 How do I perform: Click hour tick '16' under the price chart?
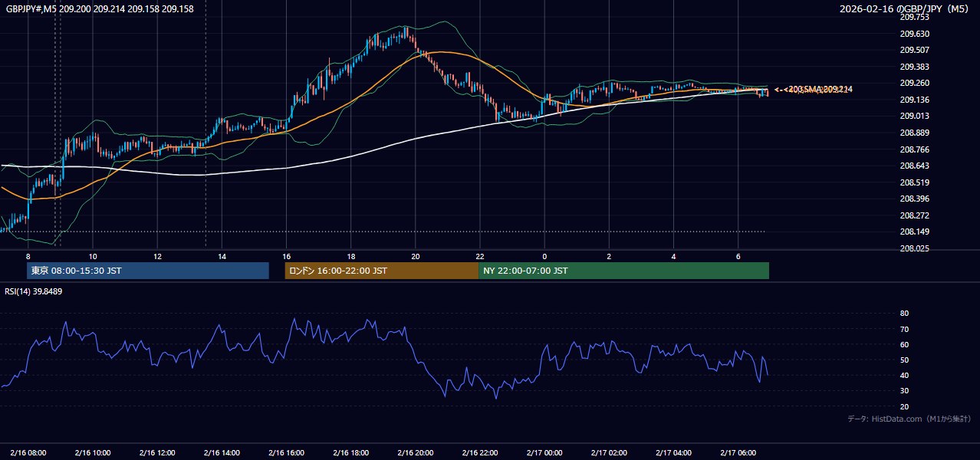pos(285,256)
